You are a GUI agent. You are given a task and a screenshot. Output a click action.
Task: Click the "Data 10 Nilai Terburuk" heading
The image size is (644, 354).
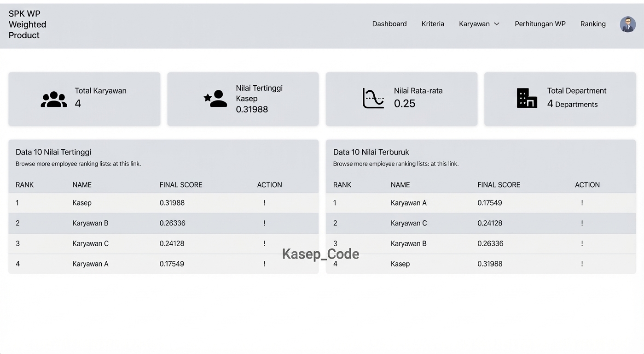coord(371,152)
